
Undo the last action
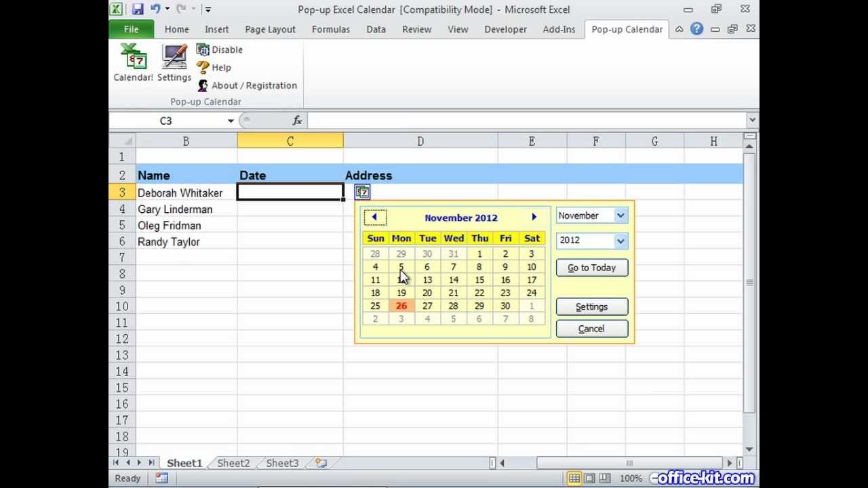tap(156, 9)
